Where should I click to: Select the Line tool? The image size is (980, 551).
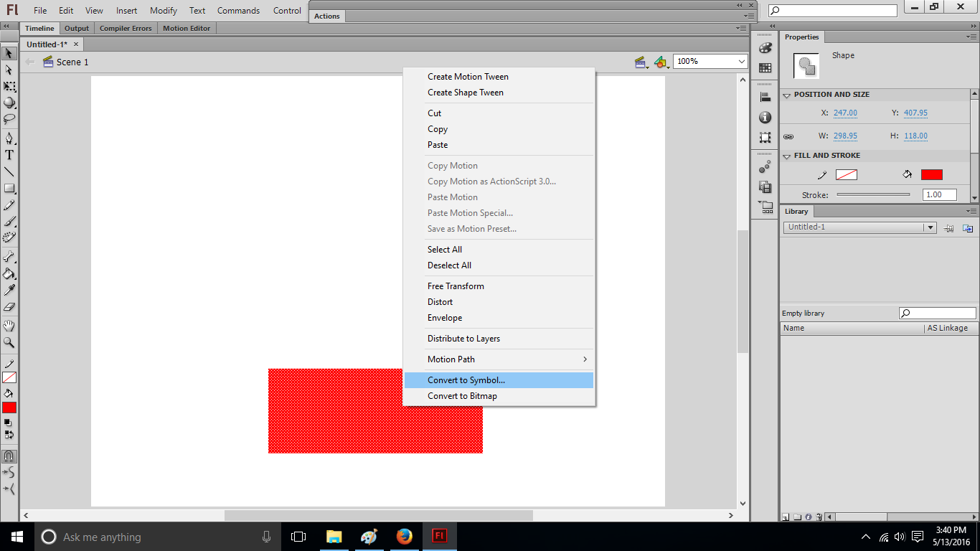pos(9,172)
